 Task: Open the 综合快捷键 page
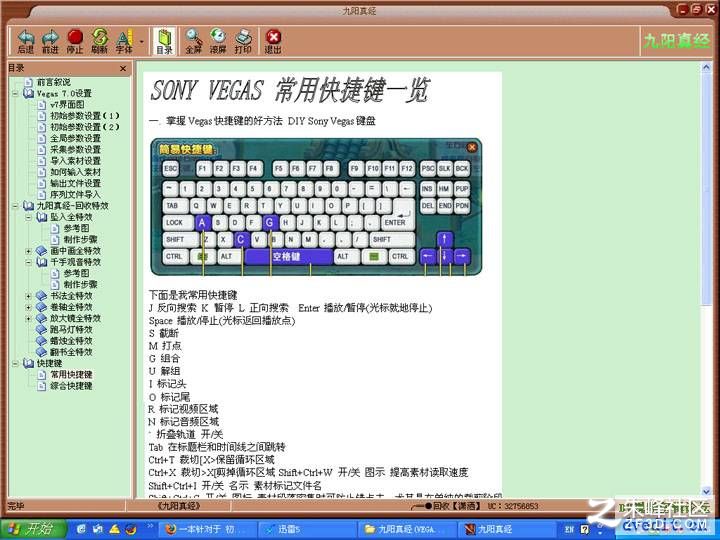pyautogui.click(x=71, y=386)
